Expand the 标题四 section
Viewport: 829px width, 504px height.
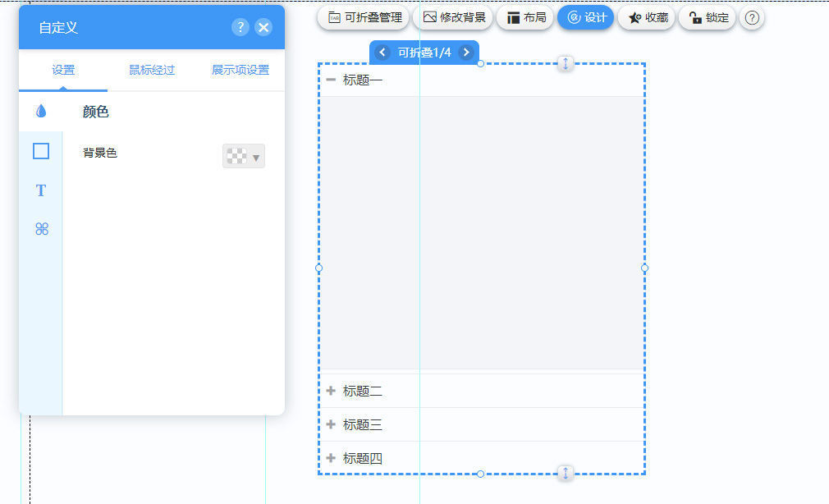coord(331,458)
